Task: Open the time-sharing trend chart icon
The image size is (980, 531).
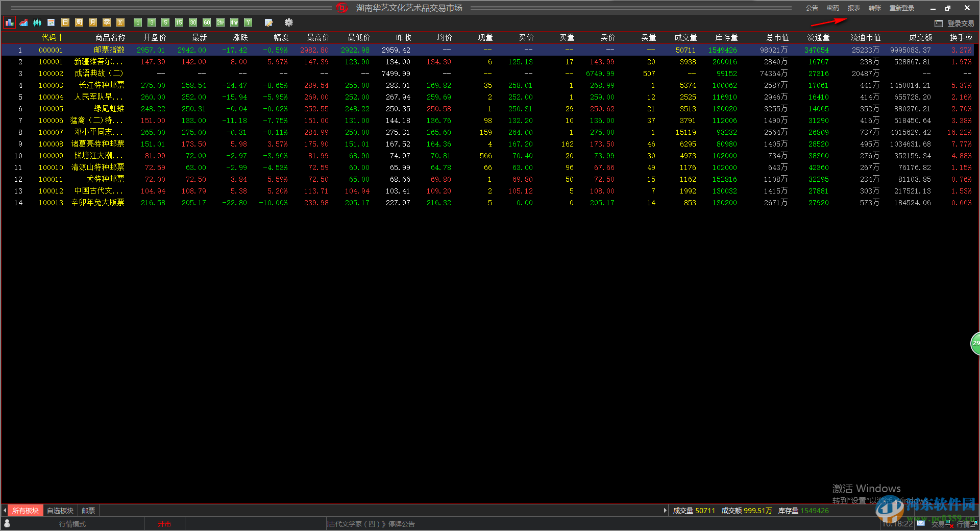Action: [23, 22]
